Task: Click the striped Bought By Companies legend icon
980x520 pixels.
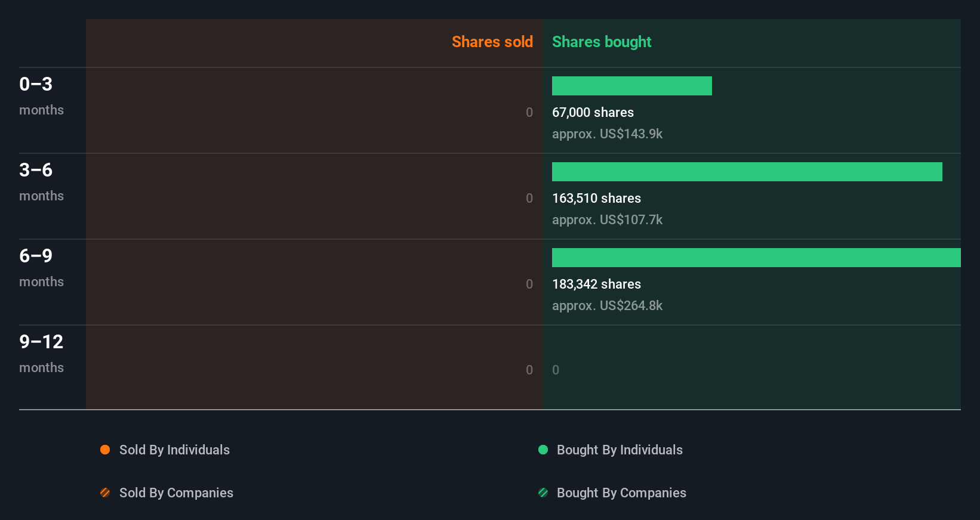Action: (x=543, y=493)
